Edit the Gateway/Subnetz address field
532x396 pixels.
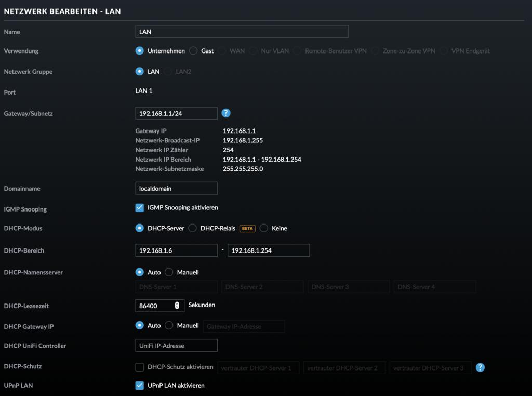click(176, 113)
